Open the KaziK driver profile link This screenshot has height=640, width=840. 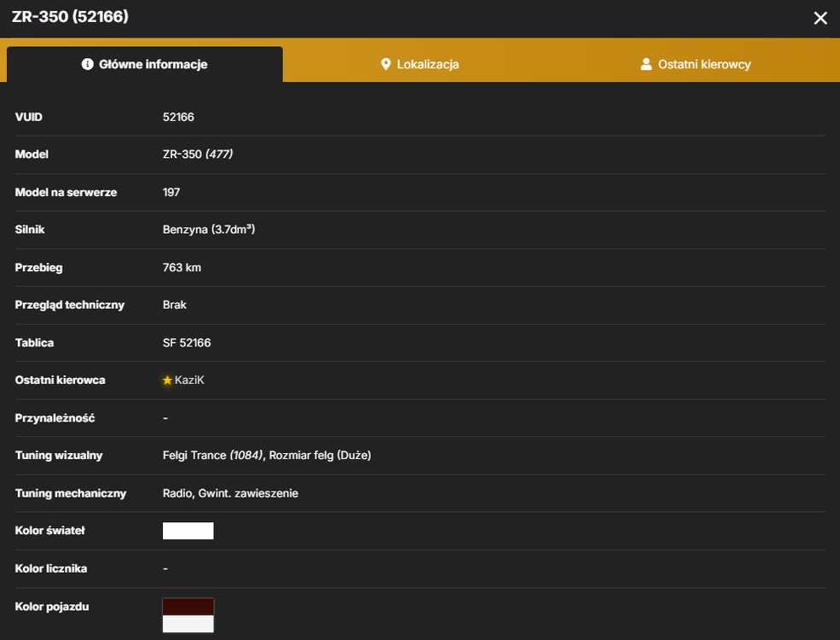(x=189, y=380)
